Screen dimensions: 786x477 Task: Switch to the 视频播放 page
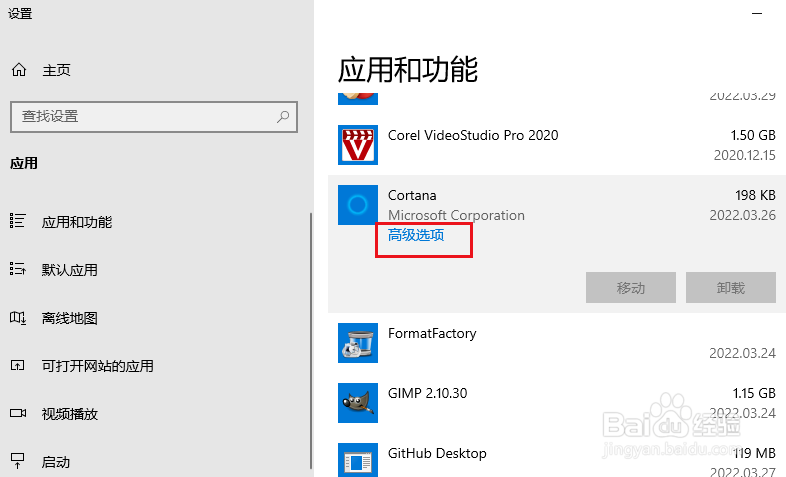pyautogui.click(x=70, y=414)
